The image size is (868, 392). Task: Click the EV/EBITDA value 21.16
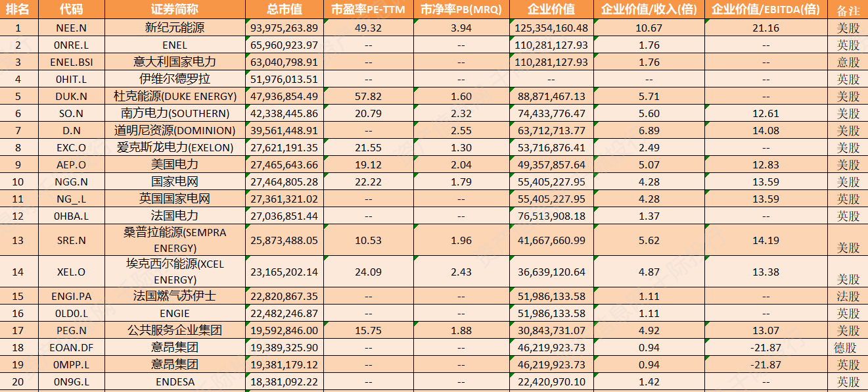point(766,28)
